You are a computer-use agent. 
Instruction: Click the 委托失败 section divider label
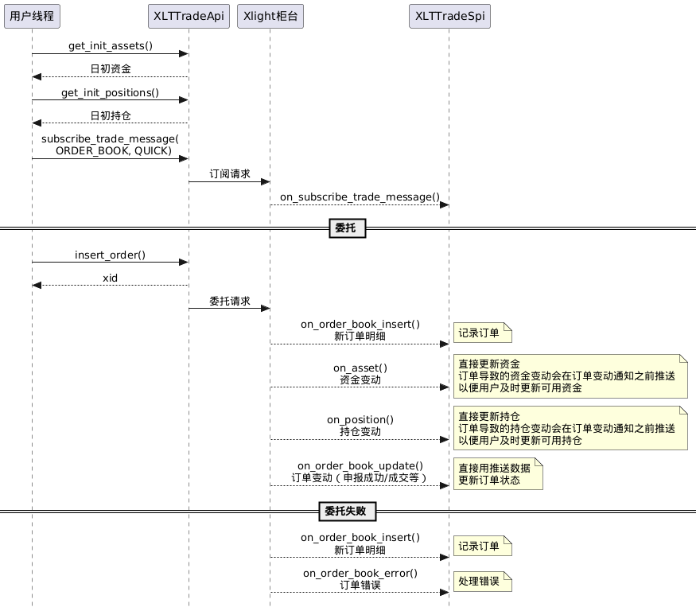pos(348,512)
